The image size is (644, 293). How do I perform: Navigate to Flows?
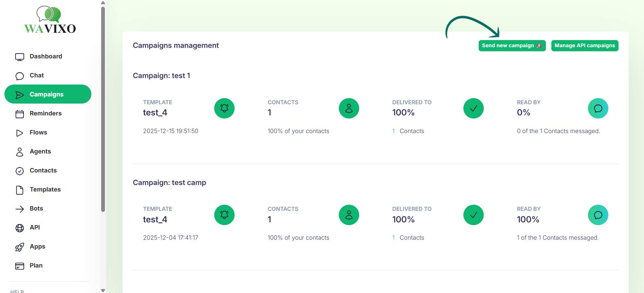coord(38,132)
